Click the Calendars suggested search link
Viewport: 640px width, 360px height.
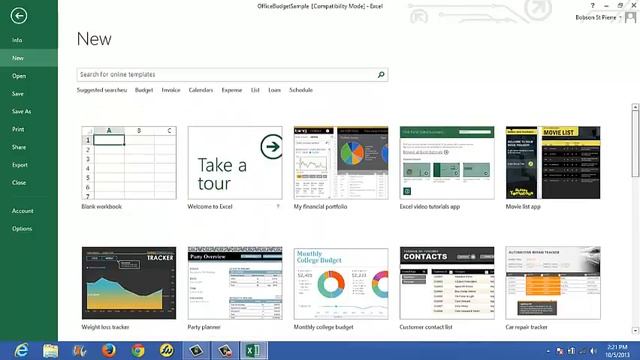(201, 90)
